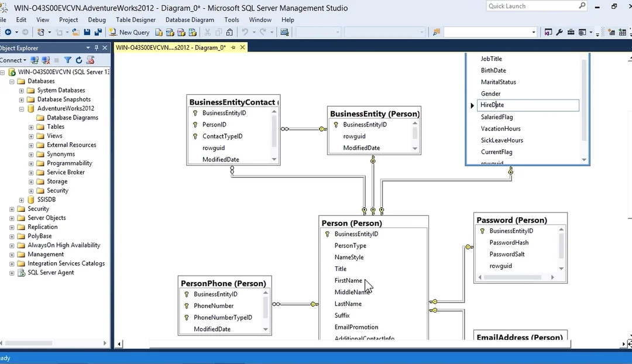Expand the Views folder node
Viewport: 632px width, 364px height.
[31, 136]
